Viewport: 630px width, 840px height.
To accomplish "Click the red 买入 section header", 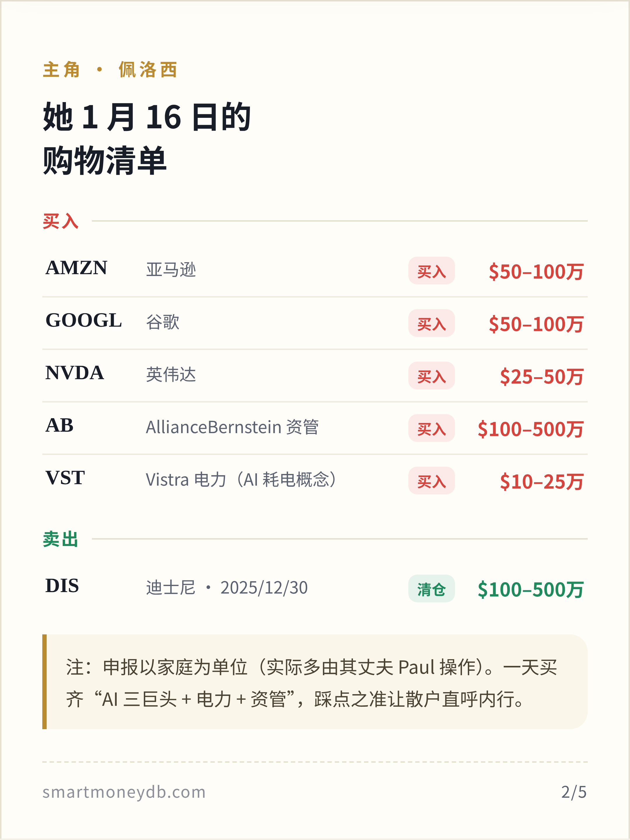I will [61, 221].
